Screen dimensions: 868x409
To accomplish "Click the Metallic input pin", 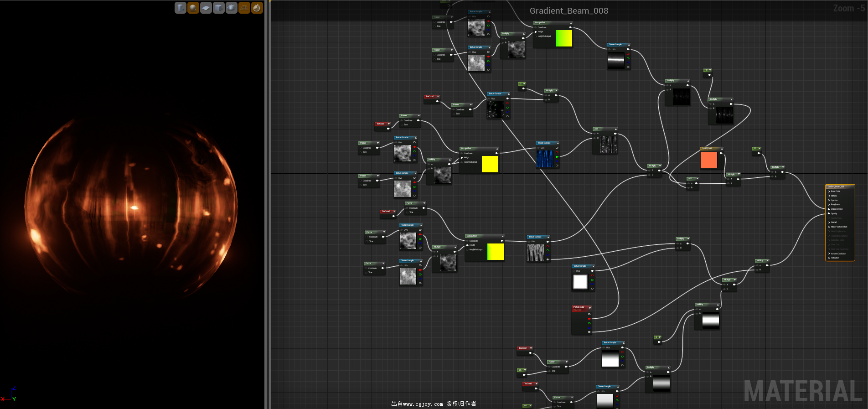I will click(x=829, y=196).
